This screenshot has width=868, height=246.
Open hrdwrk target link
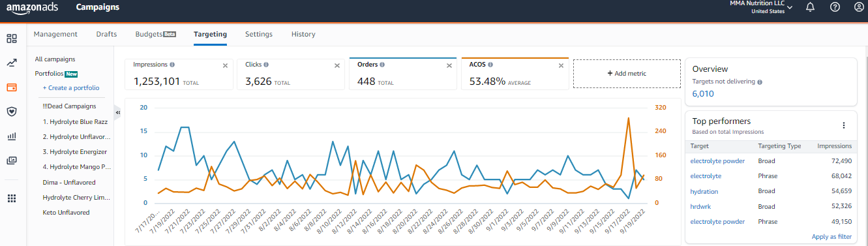tap(700, 206)
